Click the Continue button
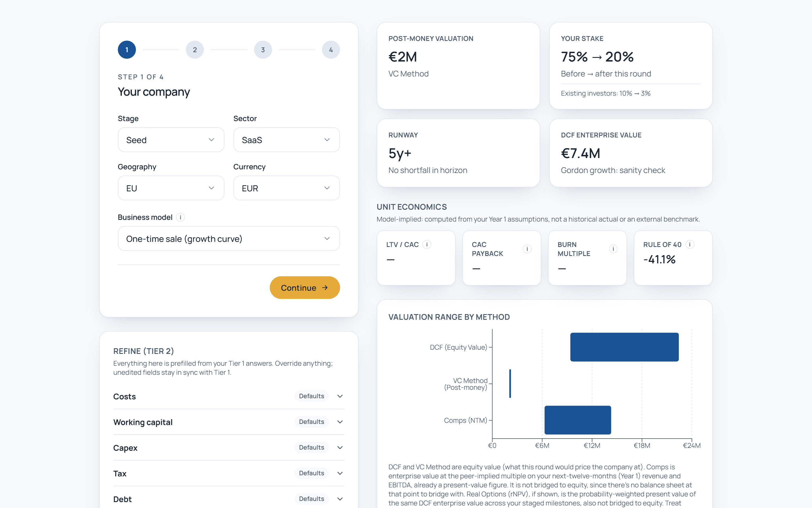 305,288
